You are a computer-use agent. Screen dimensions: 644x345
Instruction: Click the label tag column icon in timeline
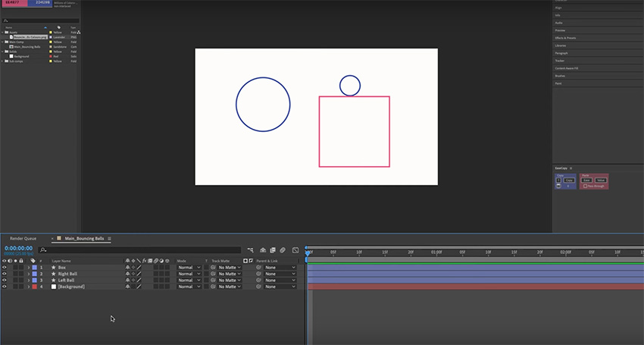tap(33, 261)
